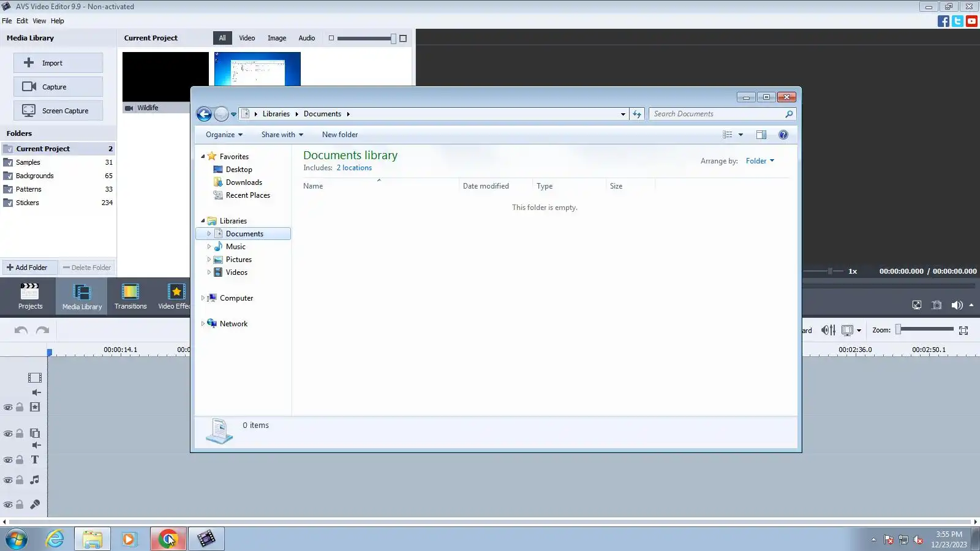Lock the music track
Viewport: 980px width, 551px height.
pos(20,480)
